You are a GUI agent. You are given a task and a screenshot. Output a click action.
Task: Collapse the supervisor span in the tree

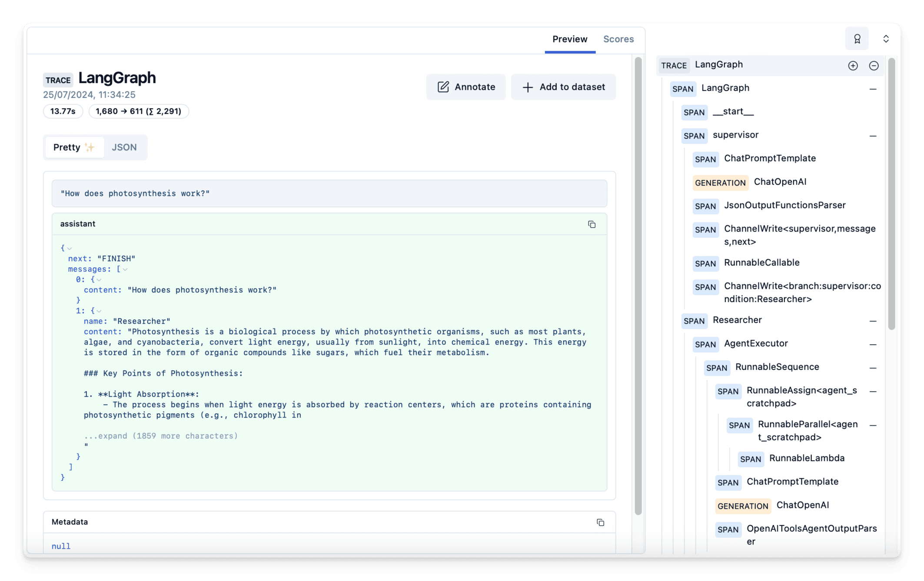point(873,136)
